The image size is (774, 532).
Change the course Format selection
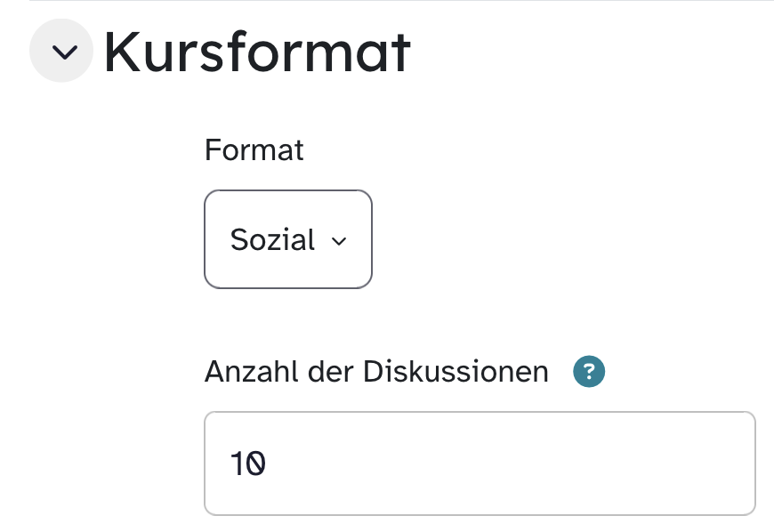point(287,239)
